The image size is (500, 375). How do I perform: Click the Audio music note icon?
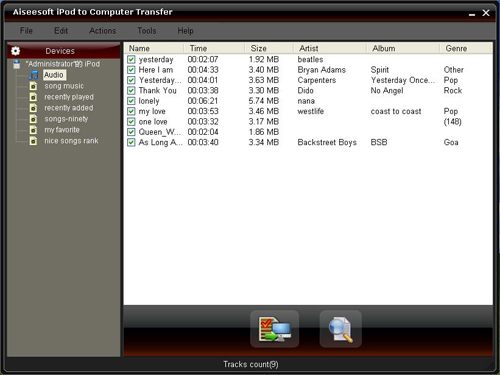(33, 75)
